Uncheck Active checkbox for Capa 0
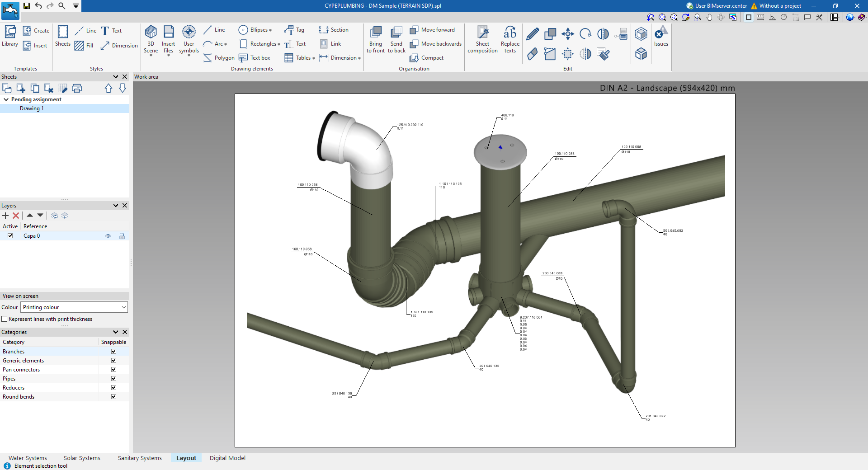Viewport: 868px width, 470px height. click(x=10, y=236)
